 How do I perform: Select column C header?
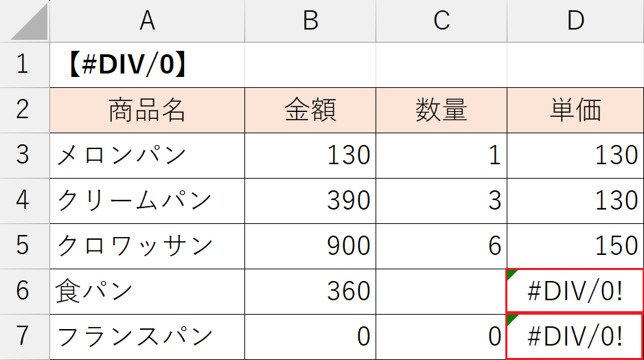coord(441,21)
